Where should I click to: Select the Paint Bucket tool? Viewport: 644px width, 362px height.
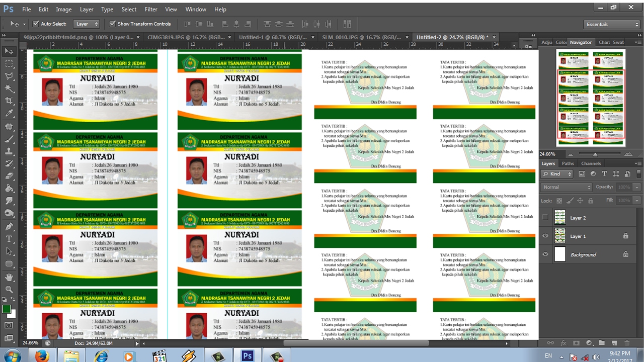point(9,189)
